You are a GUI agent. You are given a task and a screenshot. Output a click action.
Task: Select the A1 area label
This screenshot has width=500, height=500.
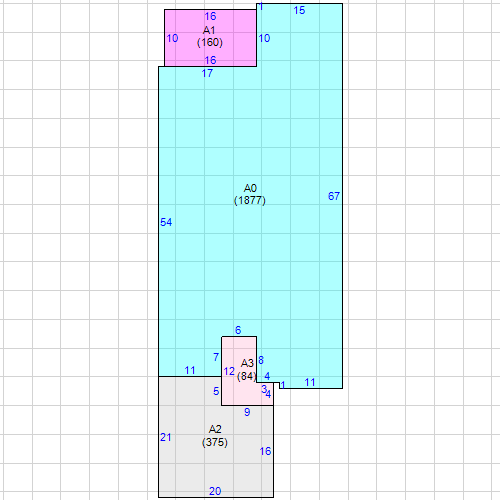point(209,30)
